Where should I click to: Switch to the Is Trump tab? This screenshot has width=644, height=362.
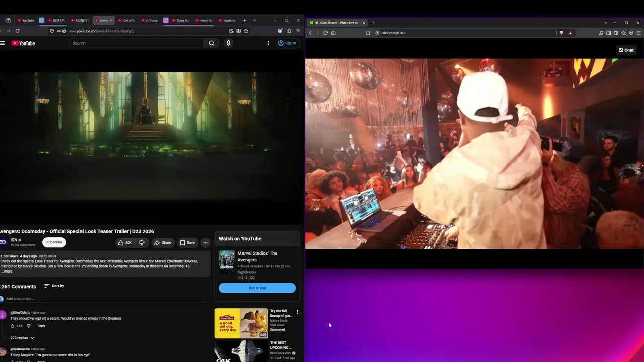click(x=149, y=20)
